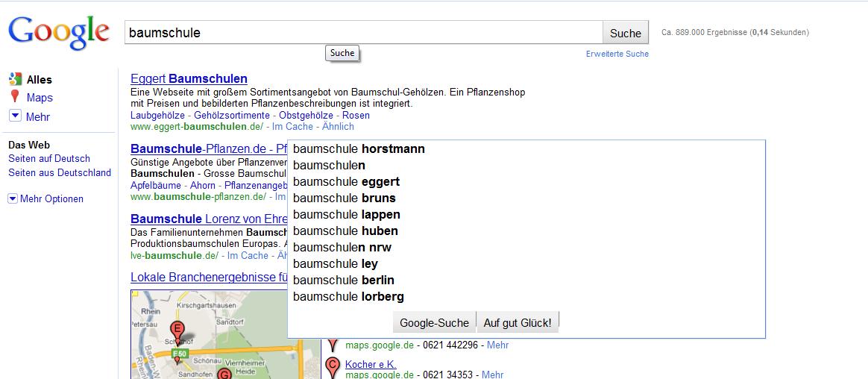Image resolution: width=868 pixels, height=379 pixels.
Task: Select the Alles label in sidebar
Action: pos(40,80)
